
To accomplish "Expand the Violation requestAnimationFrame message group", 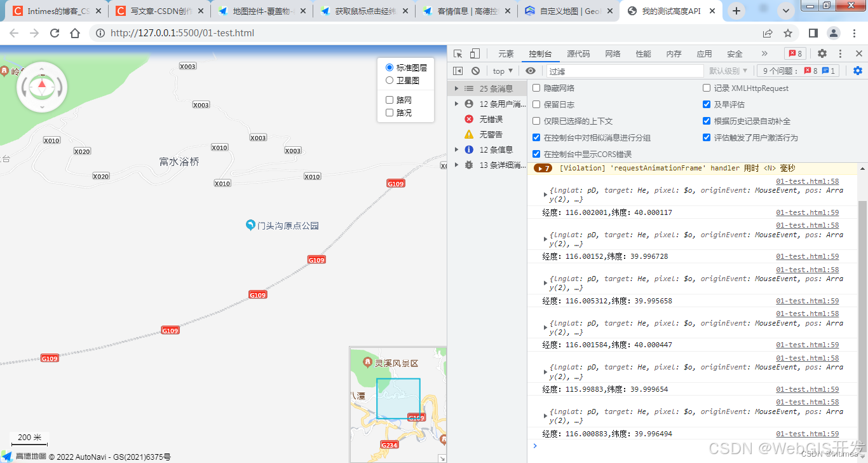I will [543, 168].
